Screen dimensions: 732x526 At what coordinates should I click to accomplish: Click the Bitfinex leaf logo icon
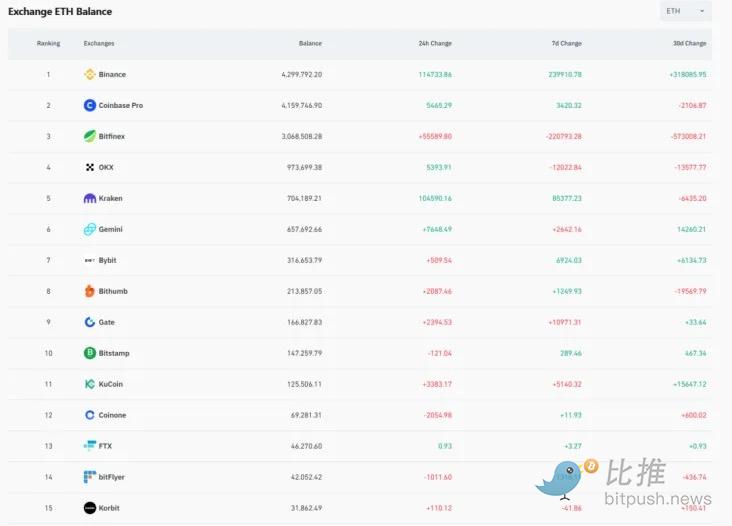[90, 136]
